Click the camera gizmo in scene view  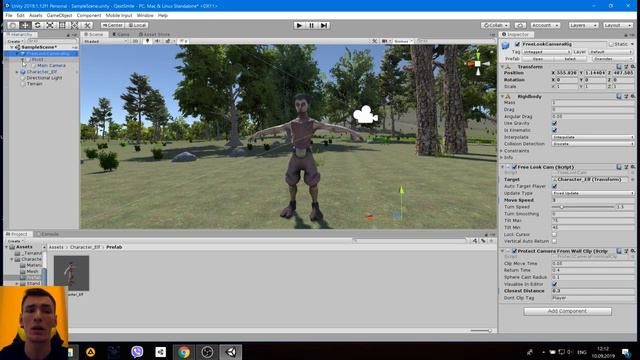click(x=365, y=115)
